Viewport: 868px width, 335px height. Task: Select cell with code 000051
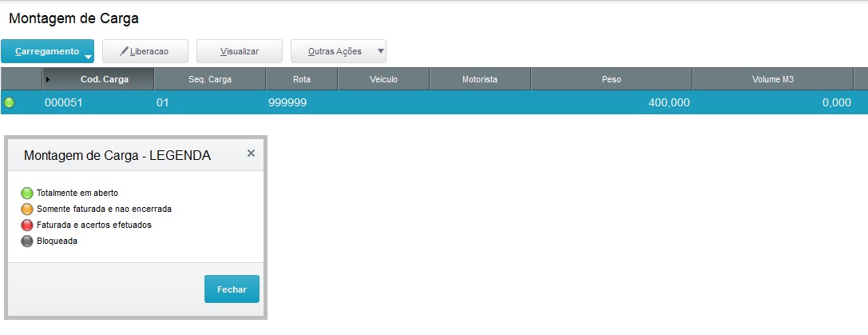coord(64,102)
